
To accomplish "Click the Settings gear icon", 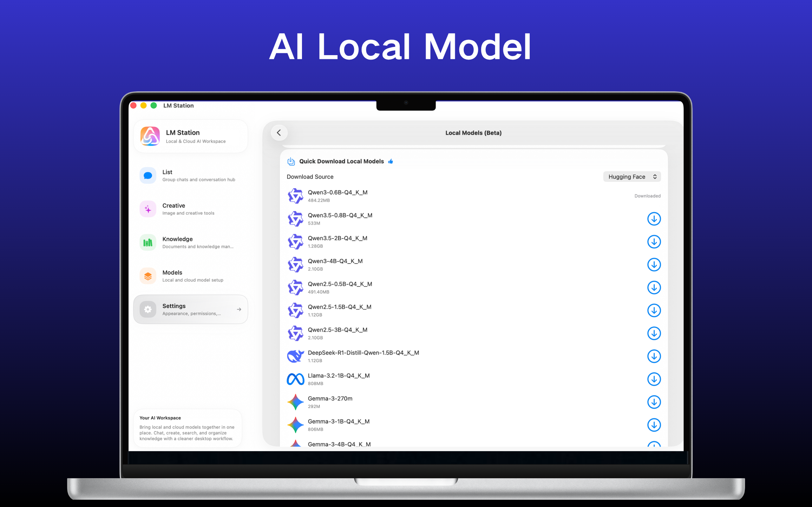I will point(147,309).
